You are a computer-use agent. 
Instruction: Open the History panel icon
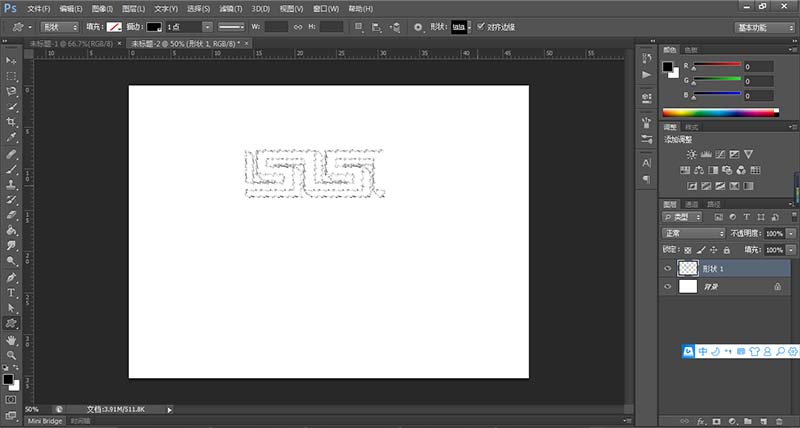point(646,58)
